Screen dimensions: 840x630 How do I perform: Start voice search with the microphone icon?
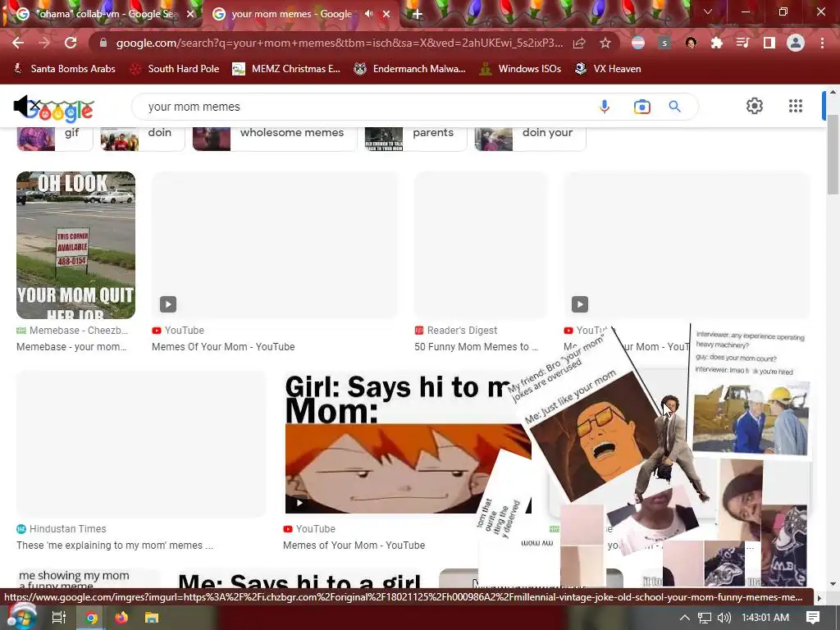coord(605,107)
